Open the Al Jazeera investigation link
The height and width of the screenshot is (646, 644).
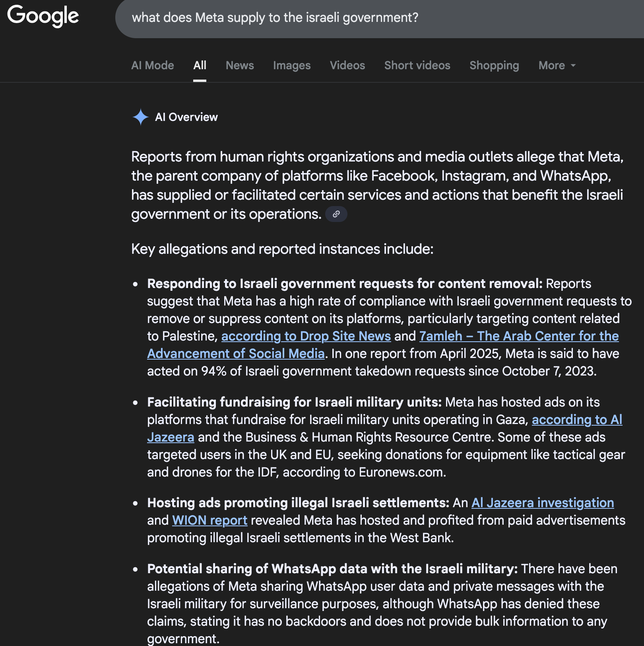click(543, 503)
